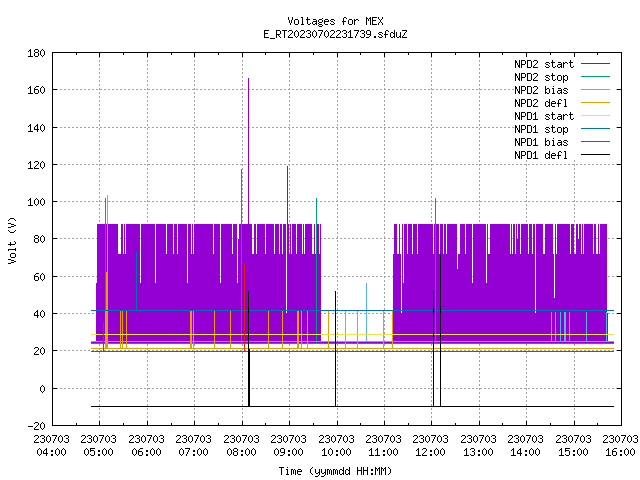640x480 pixels.
Task: Click the 16:00 x-axis time label
Action: click(x=620, y=452)
